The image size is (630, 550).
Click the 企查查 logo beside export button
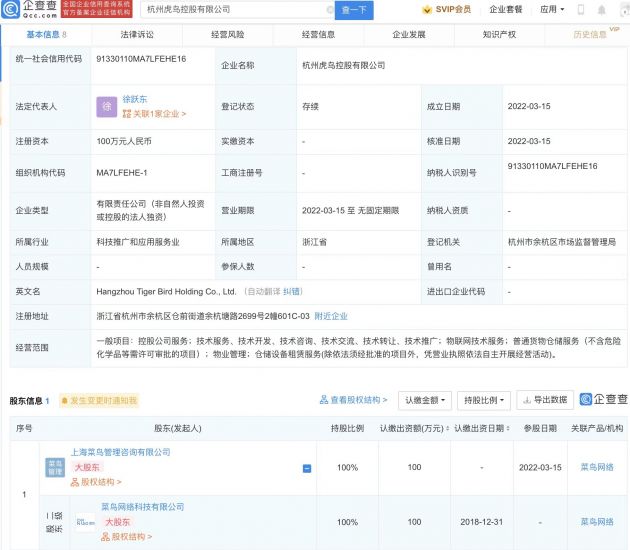603,399
